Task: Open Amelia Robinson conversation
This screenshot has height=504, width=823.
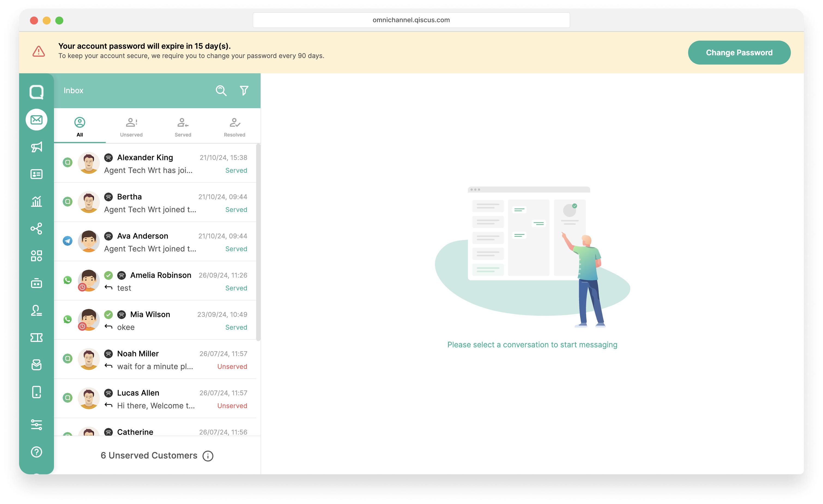Action: tap(155, 281)
